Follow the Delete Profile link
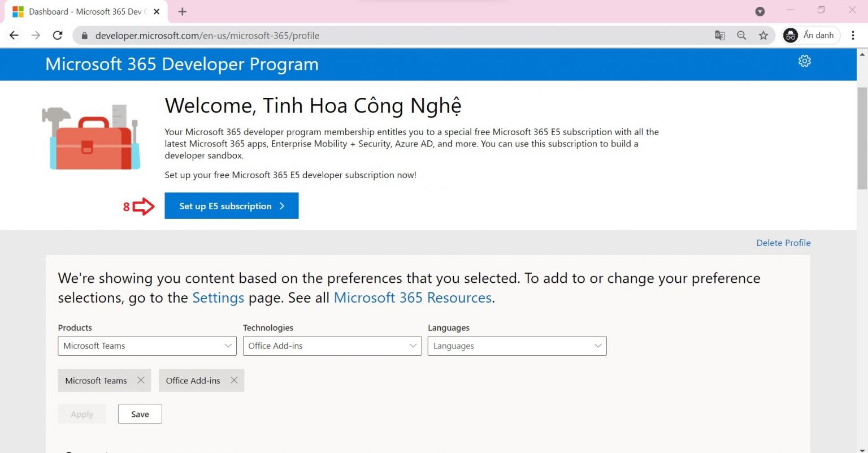This screenshot has height=453, width=868. click(783, 243)
